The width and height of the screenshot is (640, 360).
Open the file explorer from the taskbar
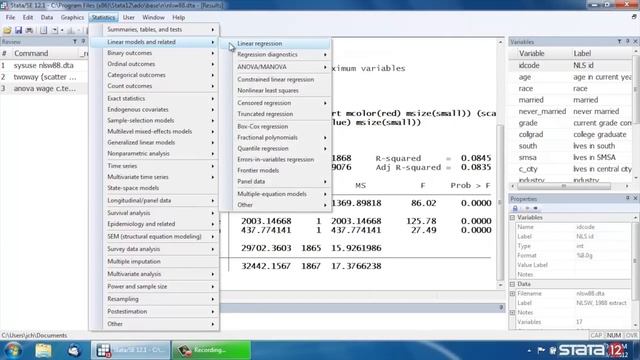[43, 350]
